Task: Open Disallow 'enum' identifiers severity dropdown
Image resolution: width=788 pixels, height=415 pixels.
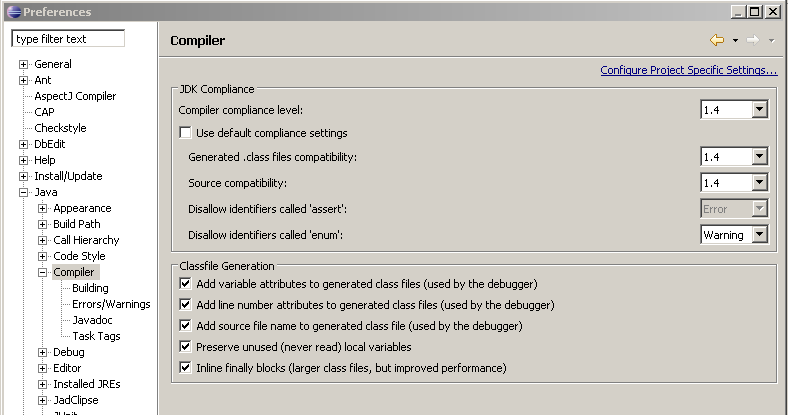Action: pos(759,234)
